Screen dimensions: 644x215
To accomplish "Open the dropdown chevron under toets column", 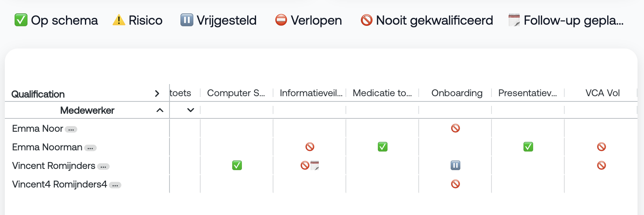I will click(191, 110).
